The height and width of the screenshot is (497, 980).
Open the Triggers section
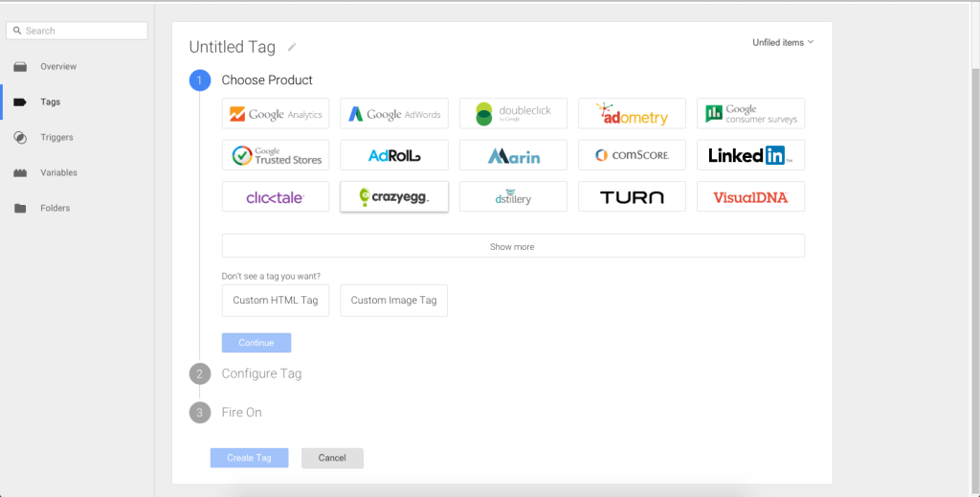click(56, 138)
